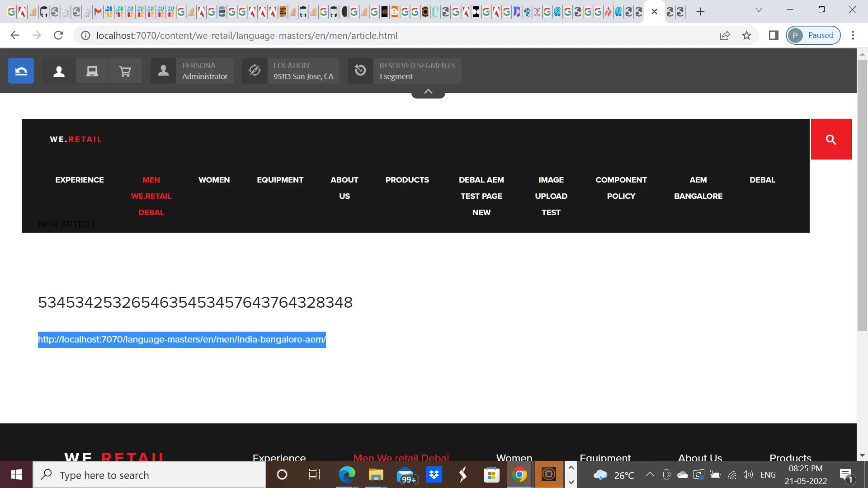The image size is (868, 488).
Task: Open the persona profile icon in ContextHub
Action: (x=59, y=71)
